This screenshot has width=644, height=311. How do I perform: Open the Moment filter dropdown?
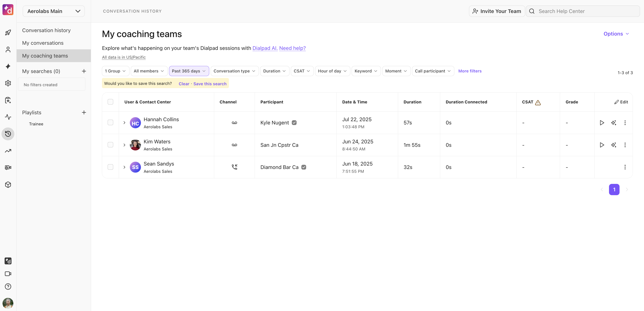pos(396,71)
